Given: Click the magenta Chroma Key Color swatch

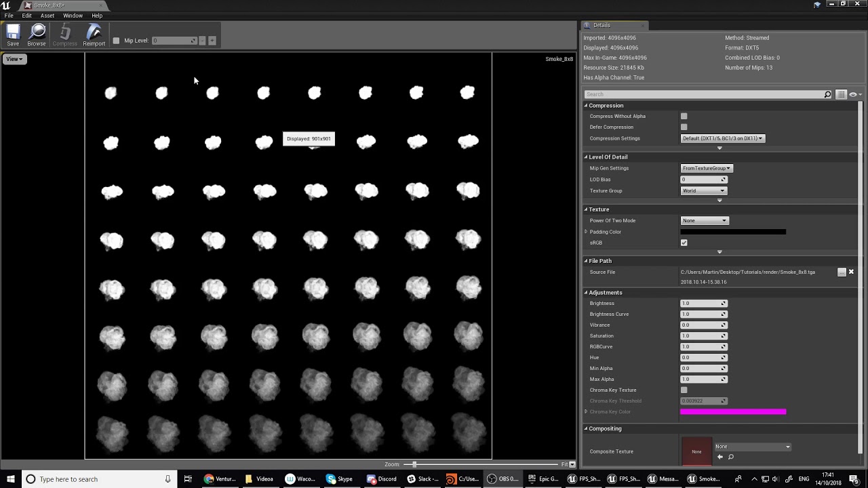Looking at the screenshot, I should tap(733, 411).
